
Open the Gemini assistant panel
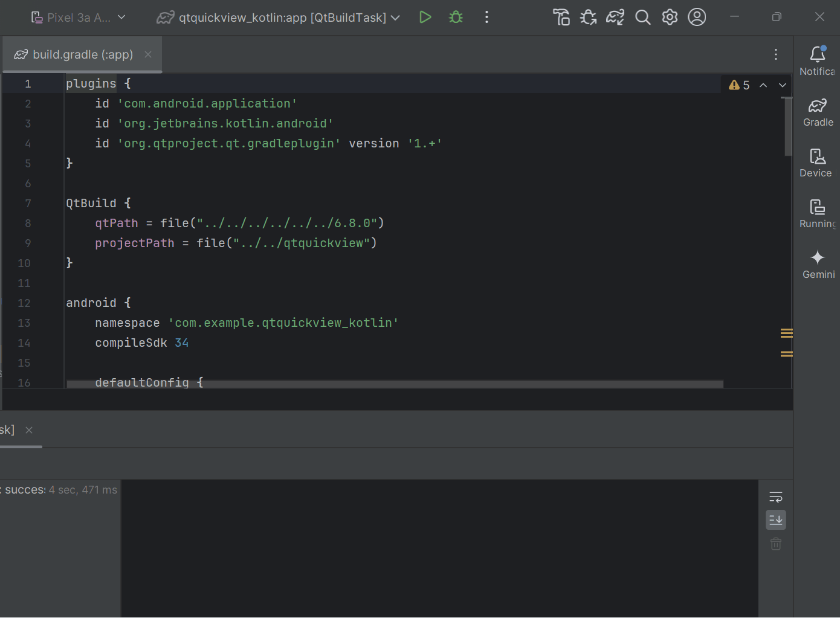pyautogui.click(x=818, y=265)
